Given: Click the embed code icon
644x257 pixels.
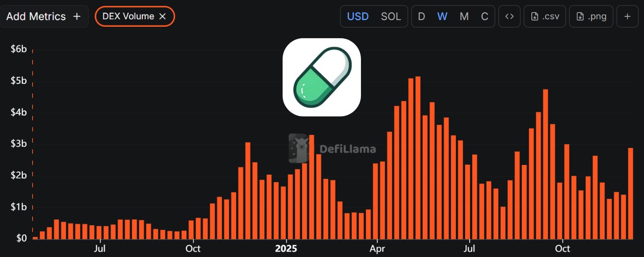Looking at the screenshot, I should pyautogui.click(x=509, y=17).
